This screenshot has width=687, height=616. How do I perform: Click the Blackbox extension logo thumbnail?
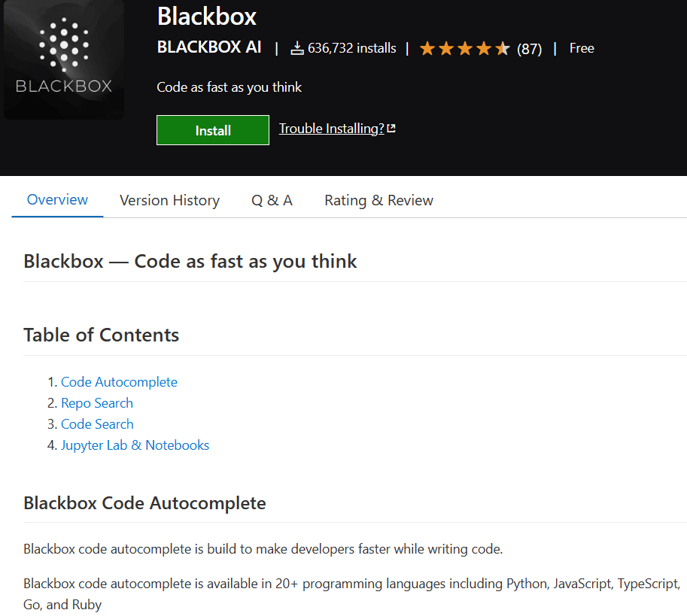tap(64, 59)
